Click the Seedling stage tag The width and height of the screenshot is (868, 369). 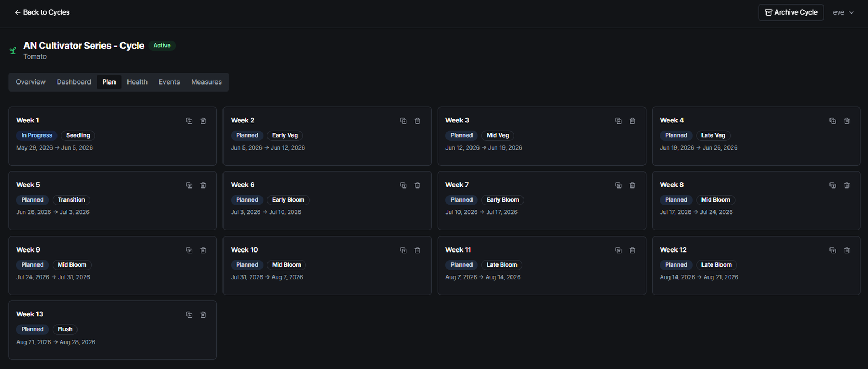click(x=78, y=135)
